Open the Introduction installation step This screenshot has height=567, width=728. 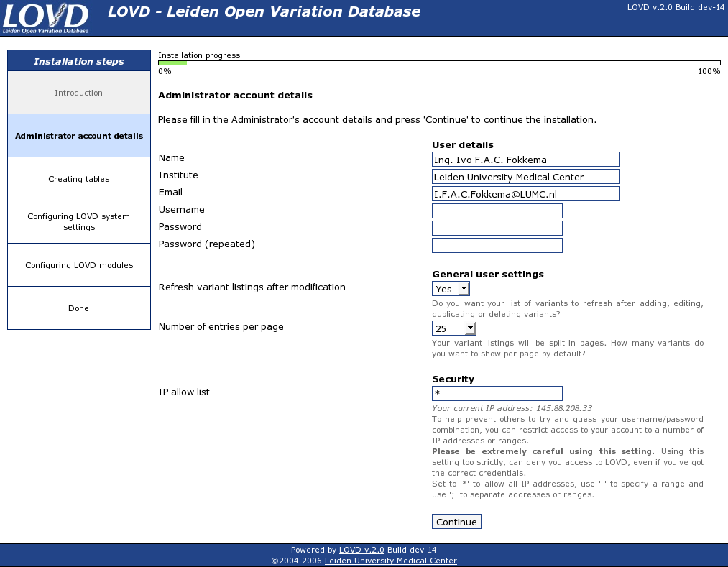pyautogui.click(x=78, y=93)
